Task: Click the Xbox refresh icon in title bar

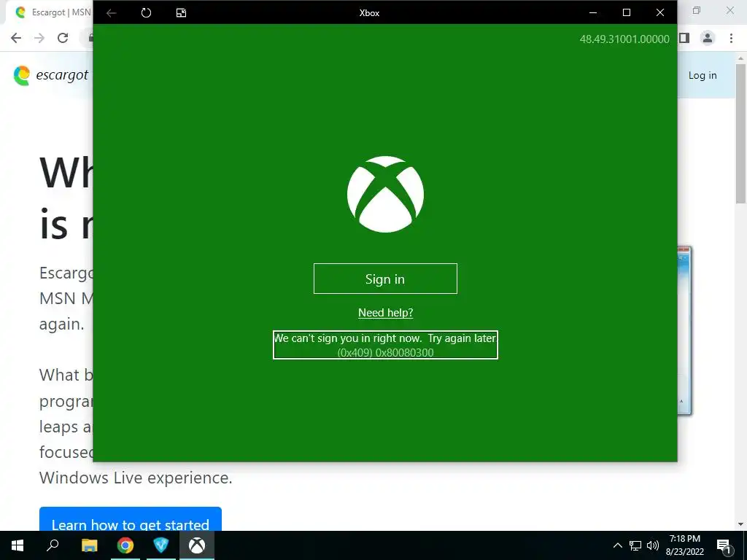Action: coord(146,13)
